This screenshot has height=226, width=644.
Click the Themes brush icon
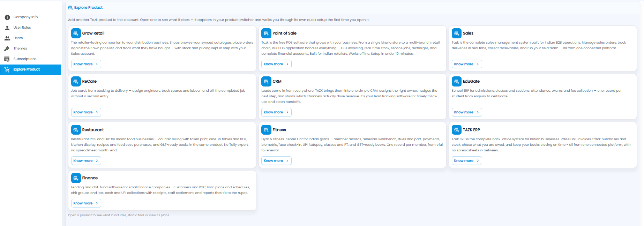point(7,48)
